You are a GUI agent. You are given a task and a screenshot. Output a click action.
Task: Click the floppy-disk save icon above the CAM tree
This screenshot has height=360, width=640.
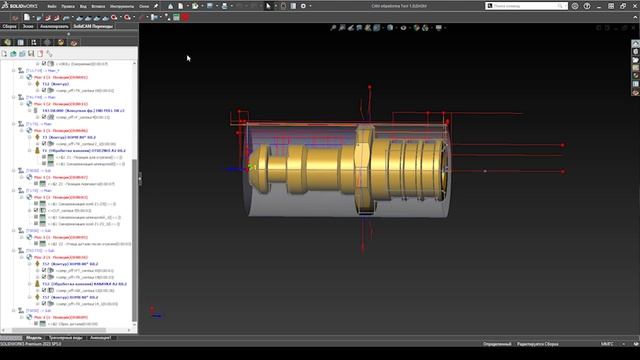point(31,53)
